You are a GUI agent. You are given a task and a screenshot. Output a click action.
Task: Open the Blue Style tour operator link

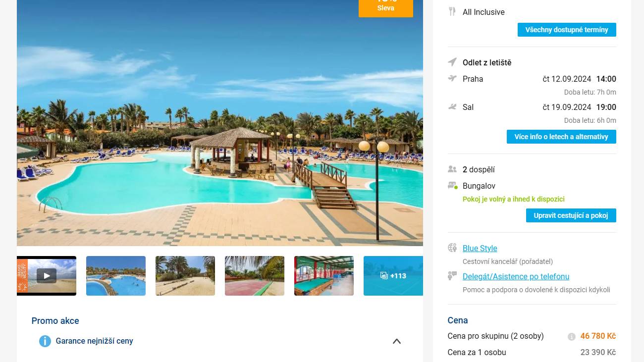480,248
